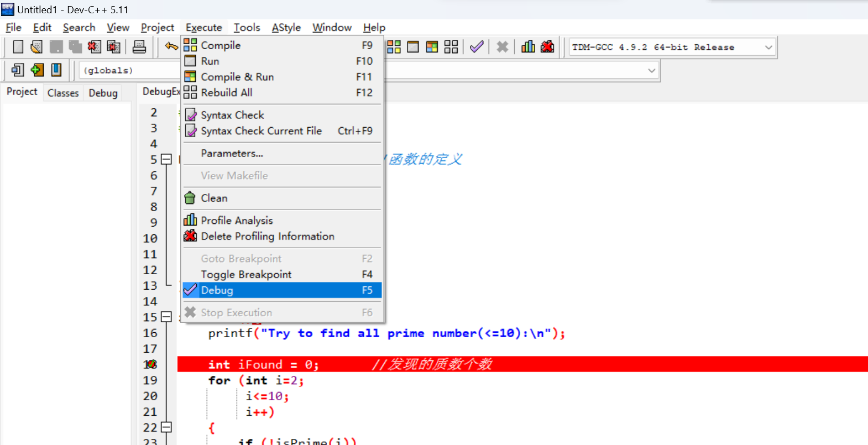
Task: Select Profile Analysis menu entry
Action: [x=282, y=221]
